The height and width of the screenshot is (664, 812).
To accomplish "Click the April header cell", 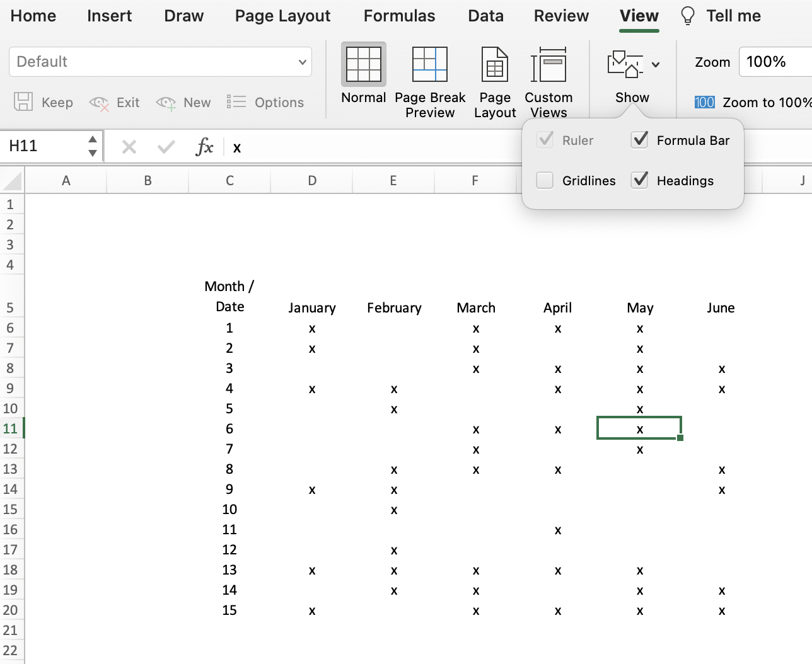I will click(558, 307).
